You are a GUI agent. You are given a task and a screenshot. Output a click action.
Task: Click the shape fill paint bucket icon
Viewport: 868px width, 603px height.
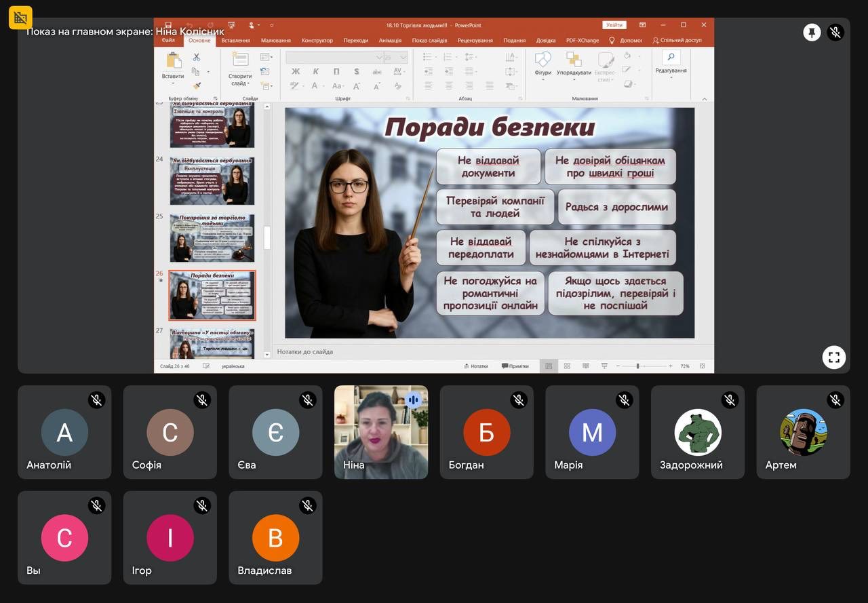[629, 57]
